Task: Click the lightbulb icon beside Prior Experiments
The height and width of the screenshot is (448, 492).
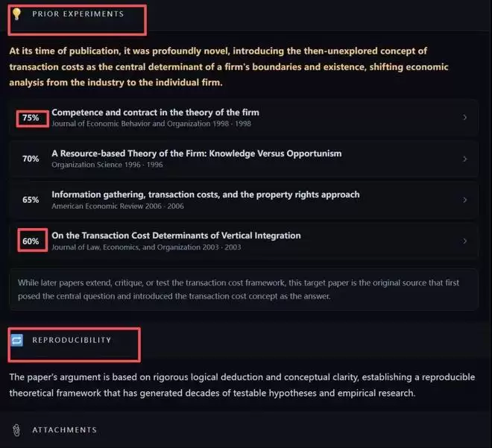Action: pyautogui.click(x=16, y=14)
